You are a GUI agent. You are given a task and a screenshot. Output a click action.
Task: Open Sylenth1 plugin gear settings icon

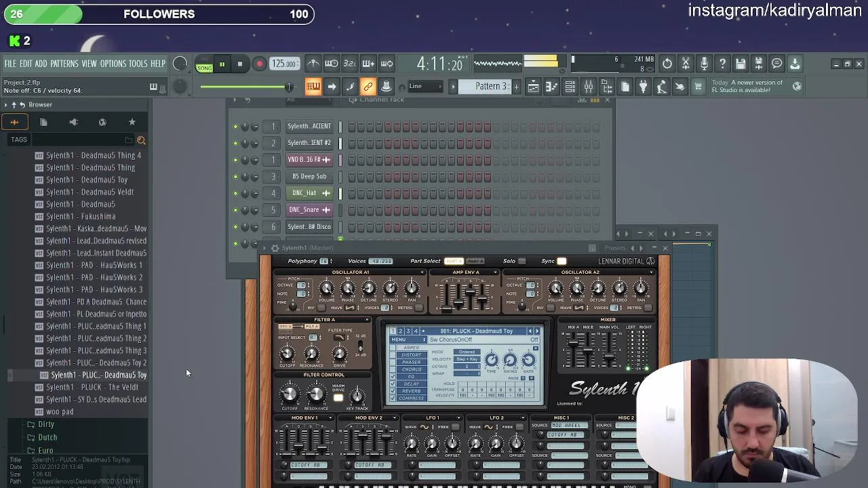click(x=274, y=248)
